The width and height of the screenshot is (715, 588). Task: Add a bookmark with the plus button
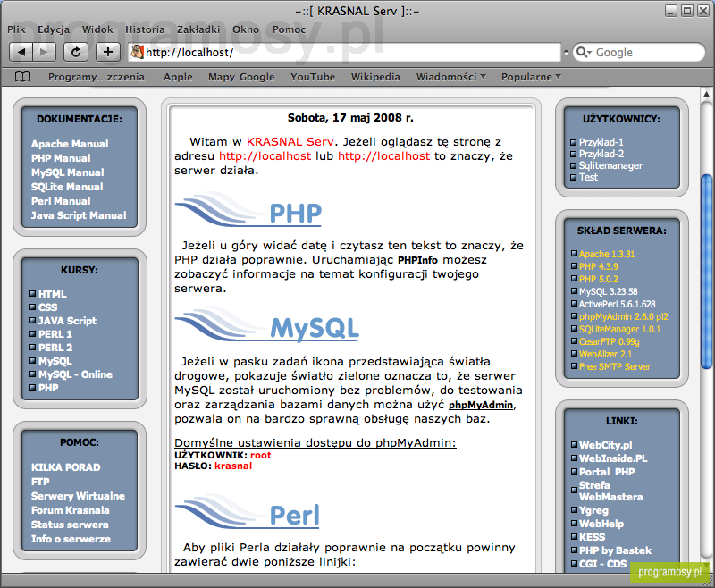108,52
